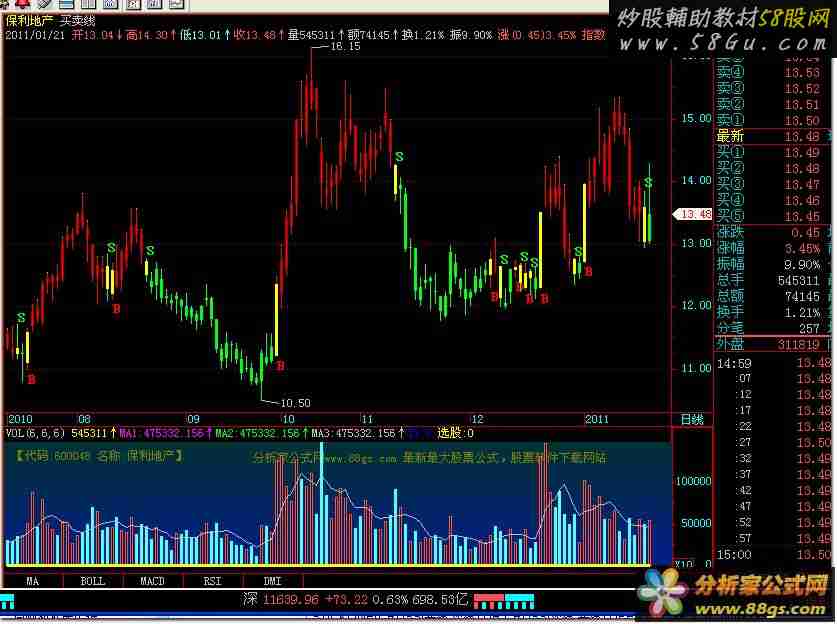Click the 总手 545311 row

click(x=773, y=280)
